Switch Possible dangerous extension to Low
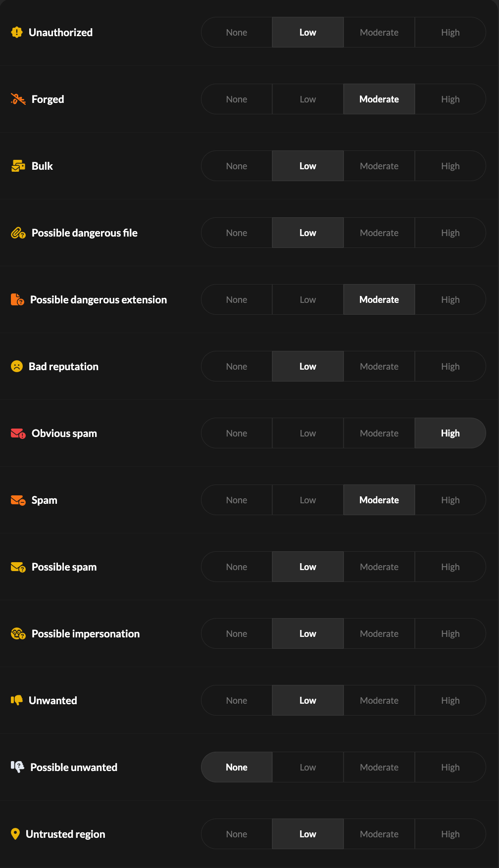The height and width of the screenshot is (868, 499). [x=307, y=299]
